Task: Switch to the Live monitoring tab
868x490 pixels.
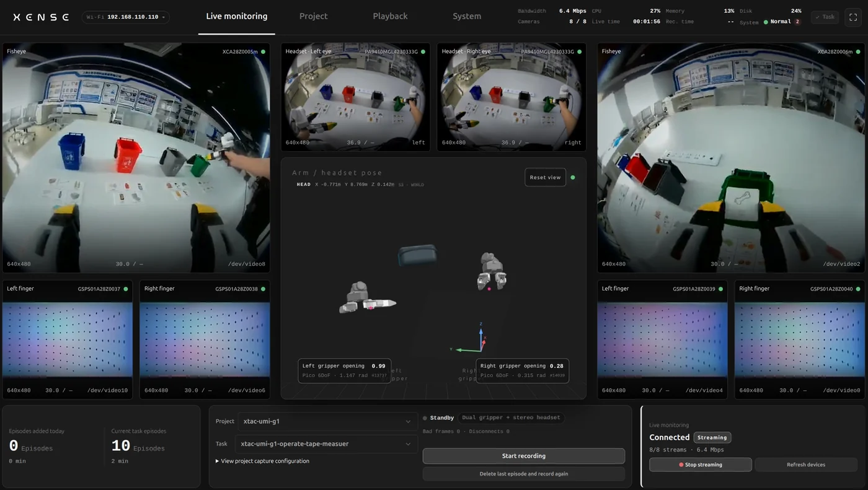Action: 237,17
